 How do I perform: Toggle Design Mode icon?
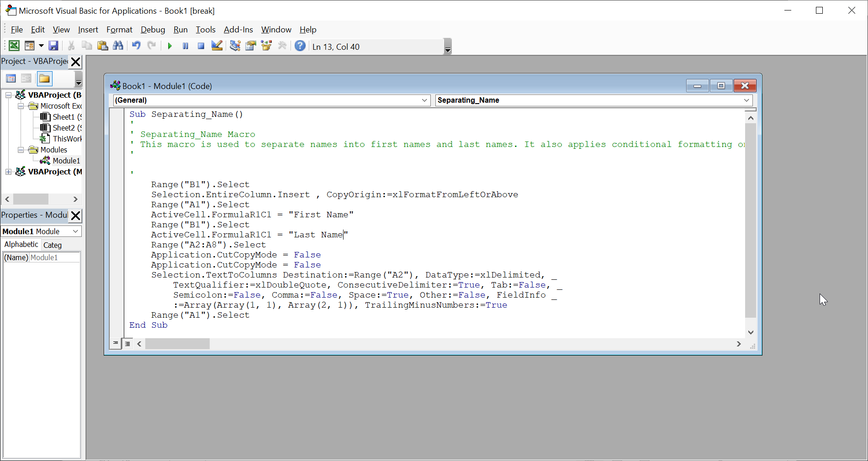(x=217, y=46)
